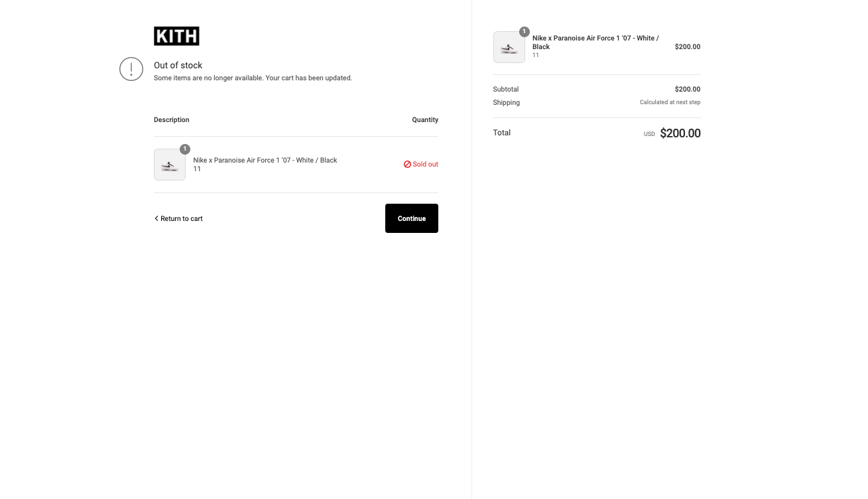
Task: Click the item price next to the summary product
Action: coord(688,47)
